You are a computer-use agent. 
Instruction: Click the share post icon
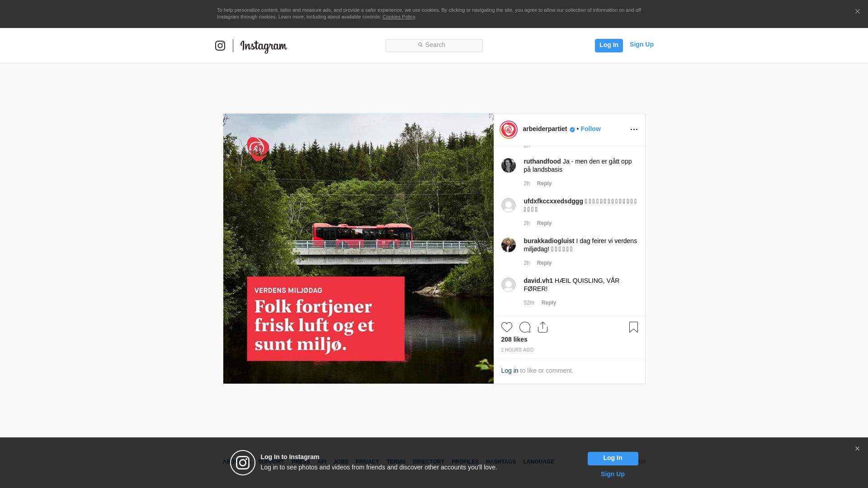coord(542,327)
